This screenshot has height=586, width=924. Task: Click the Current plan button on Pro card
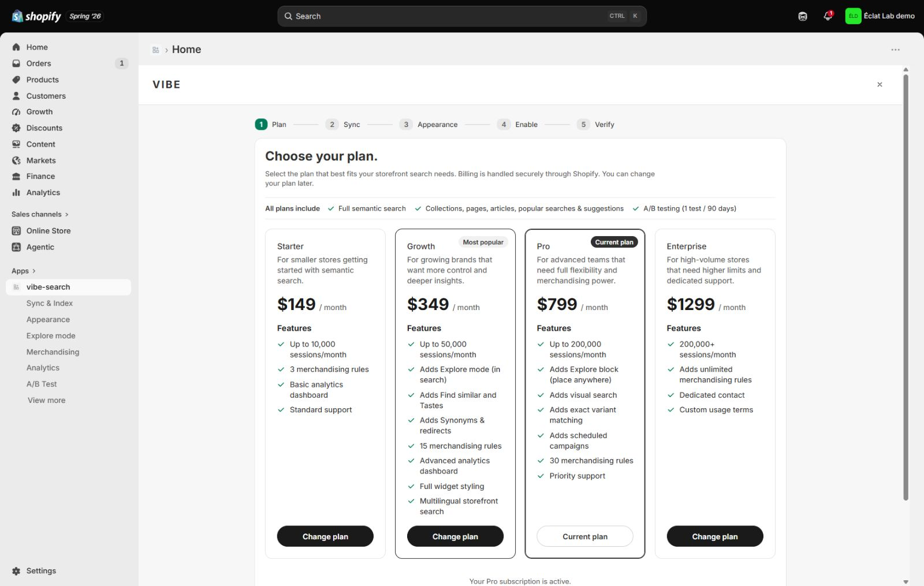(x=585, y=536)
